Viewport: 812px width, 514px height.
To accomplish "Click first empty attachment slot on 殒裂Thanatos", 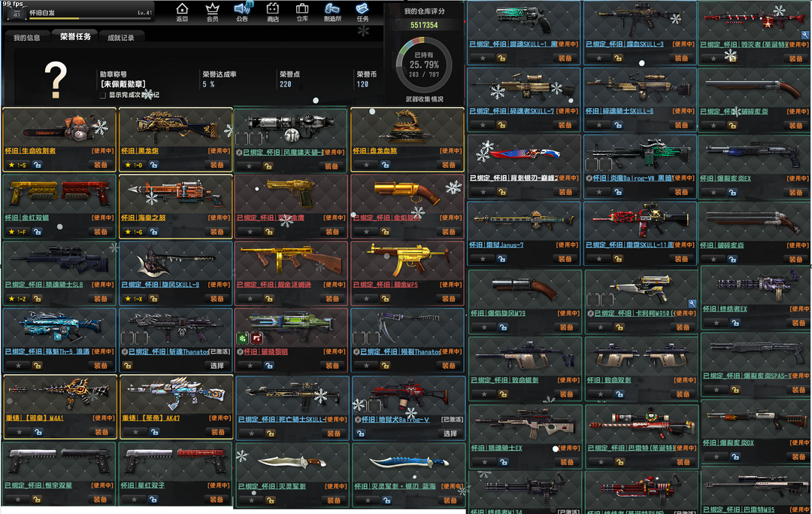I will (359, 339).
